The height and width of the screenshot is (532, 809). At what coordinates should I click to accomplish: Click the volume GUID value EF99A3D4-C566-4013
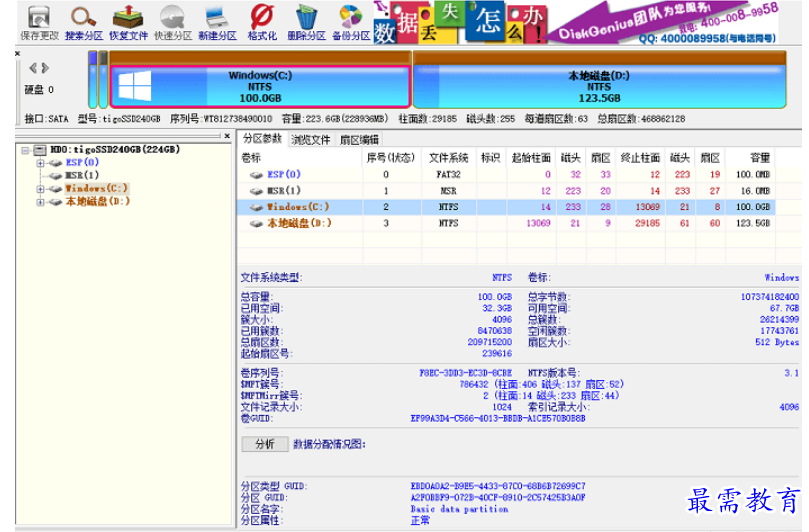(498, 418)
